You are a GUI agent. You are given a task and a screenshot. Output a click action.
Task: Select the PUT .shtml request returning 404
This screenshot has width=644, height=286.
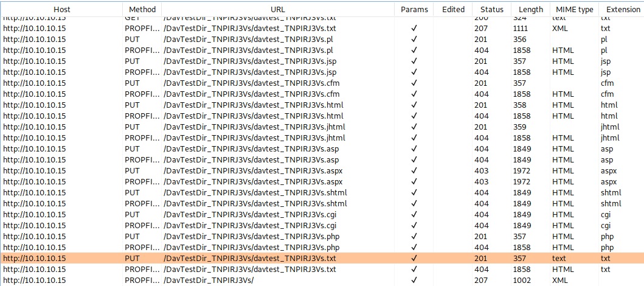249,192
